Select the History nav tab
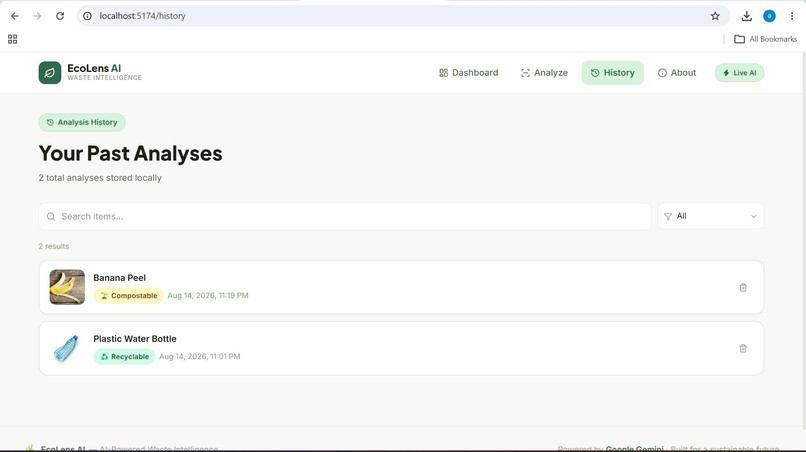806x452 pixels. click(x=612, y=73)
